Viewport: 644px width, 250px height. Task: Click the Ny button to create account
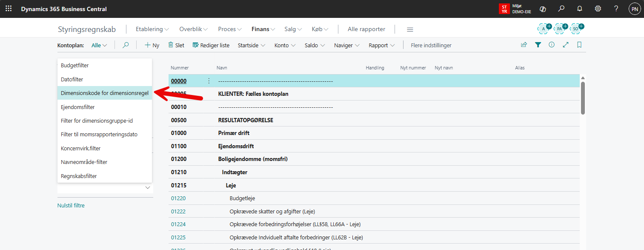(x=152, y=45)
